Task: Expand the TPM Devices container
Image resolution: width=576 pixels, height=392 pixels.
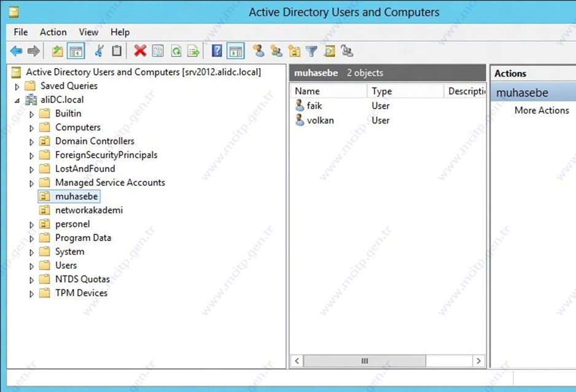Action: (x=31, y=294)
